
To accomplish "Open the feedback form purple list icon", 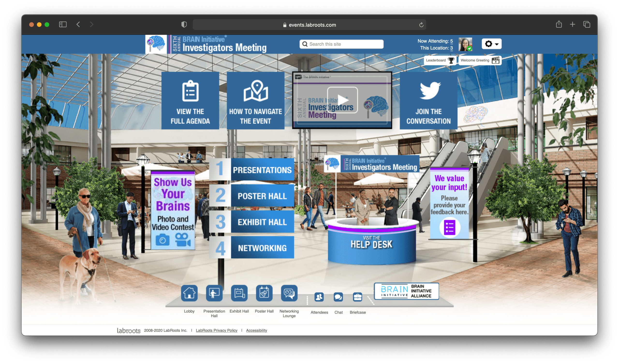I will point(450,228).
